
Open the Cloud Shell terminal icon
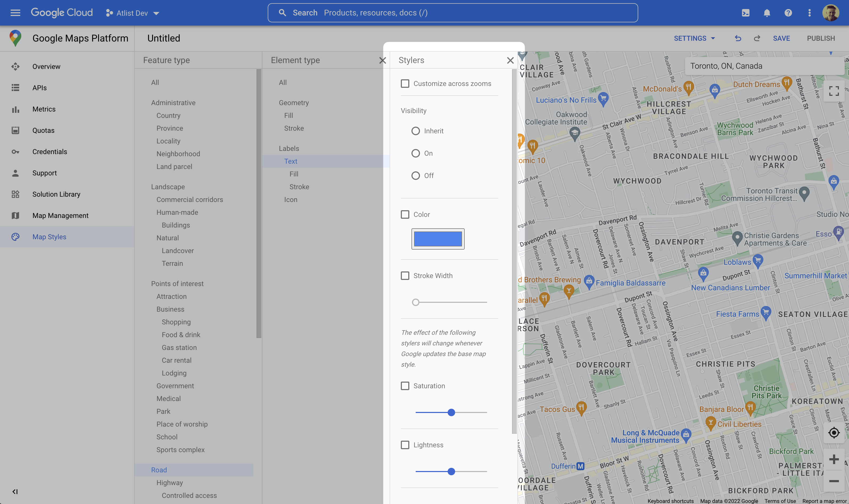click(746, 13)
